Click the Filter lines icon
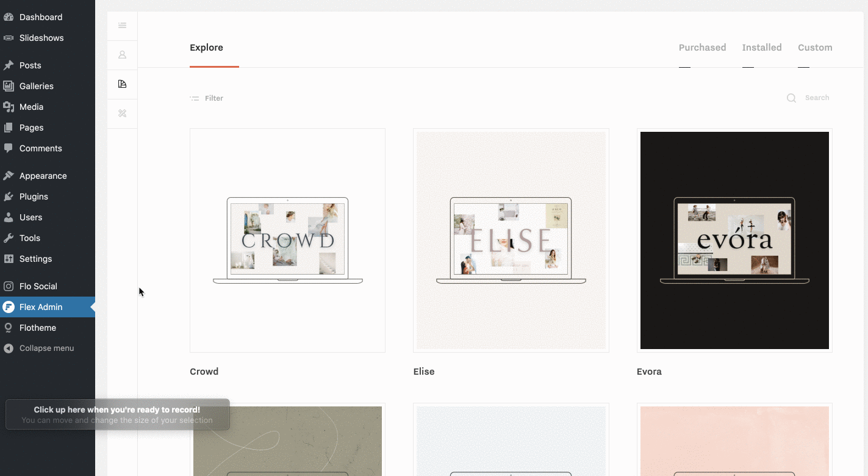868x476 pixels. click(195, 98)
